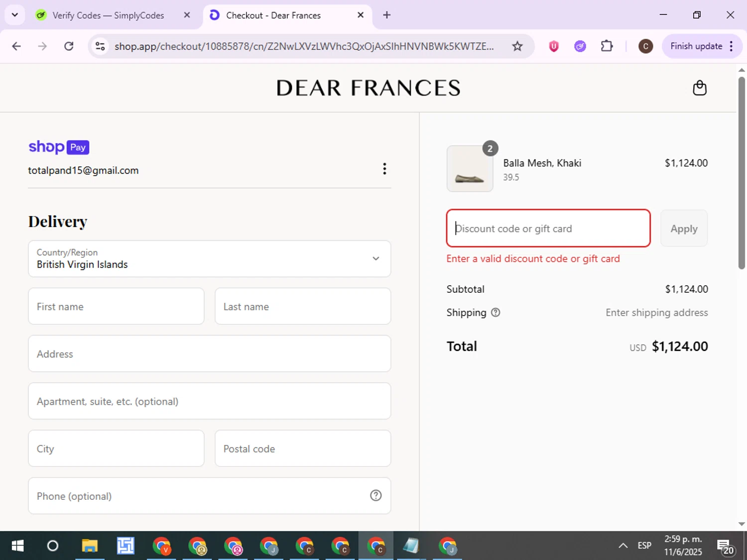Viewport: 747px width, 560px height.
Task: Go forward to the next page
Action: tap(42, 46)
